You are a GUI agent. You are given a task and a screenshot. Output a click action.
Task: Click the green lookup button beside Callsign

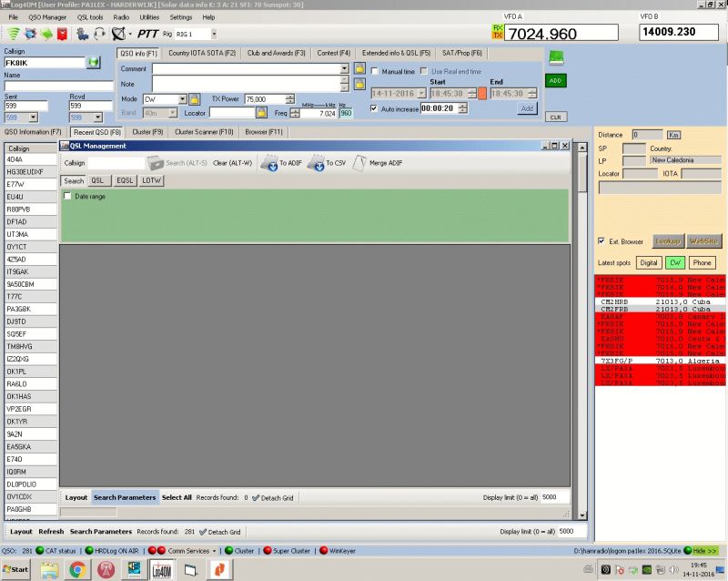point(94,62)
